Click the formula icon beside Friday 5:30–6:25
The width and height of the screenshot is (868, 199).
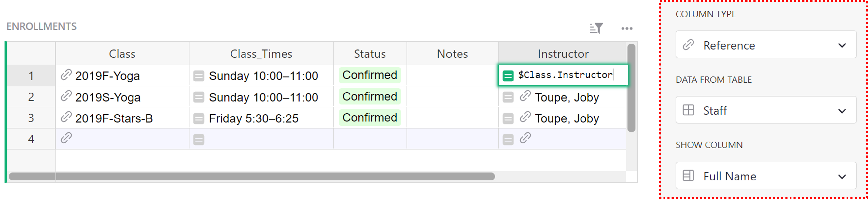click(x=199, y=118)
